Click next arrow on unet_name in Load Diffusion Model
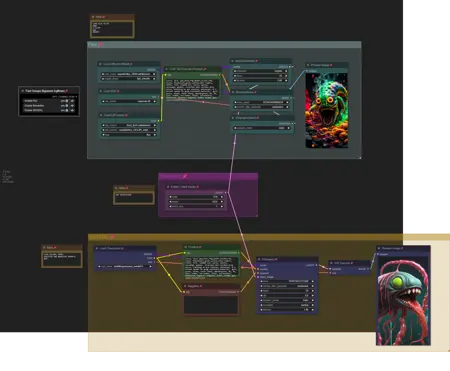 (154, 74)
